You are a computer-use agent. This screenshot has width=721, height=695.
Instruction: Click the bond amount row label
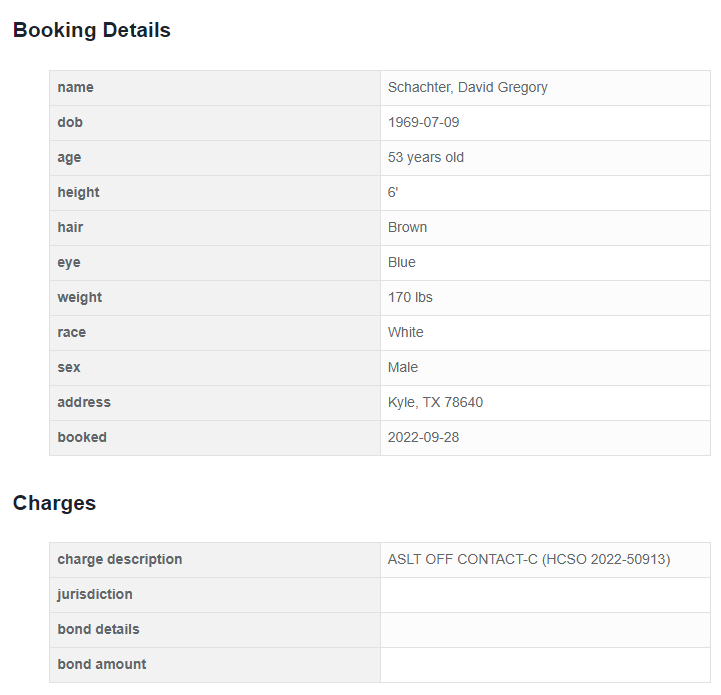point(101,664)
